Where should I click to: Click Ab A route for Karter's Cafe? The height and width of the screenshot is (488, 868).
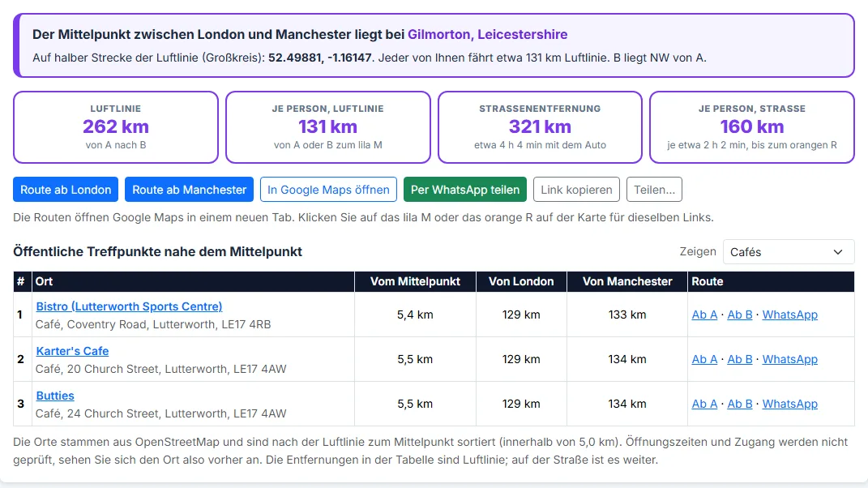[x=704, y=359]
